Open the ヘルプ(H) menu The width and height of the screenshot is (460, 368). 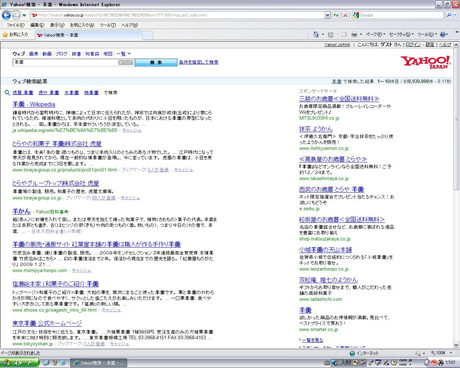pos(129,25)
